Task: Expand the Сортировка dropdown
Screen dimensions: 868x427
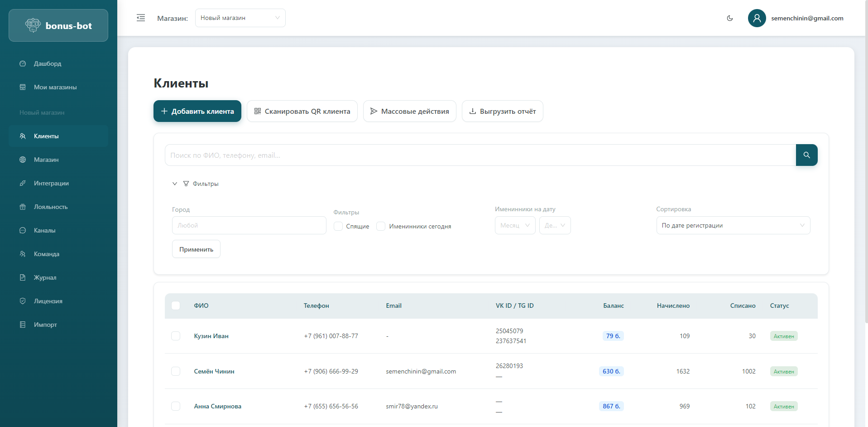Action: point(733,225)
